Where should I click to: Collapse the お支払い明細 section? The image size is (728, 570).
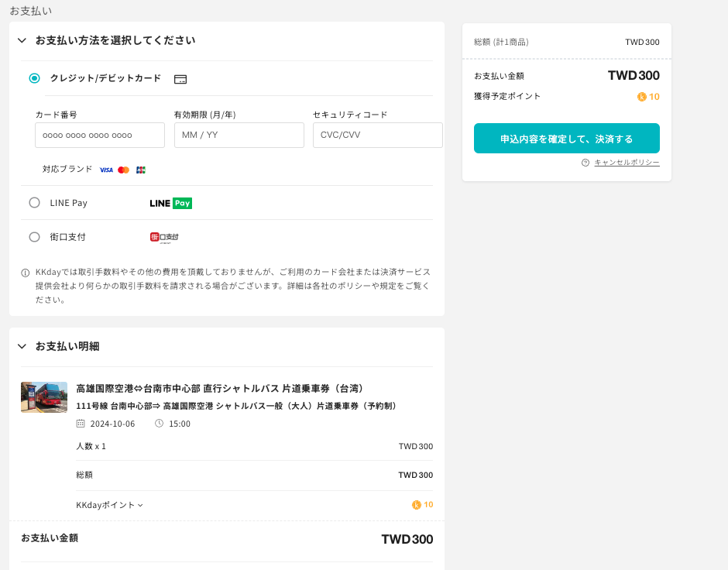point(22,346)
